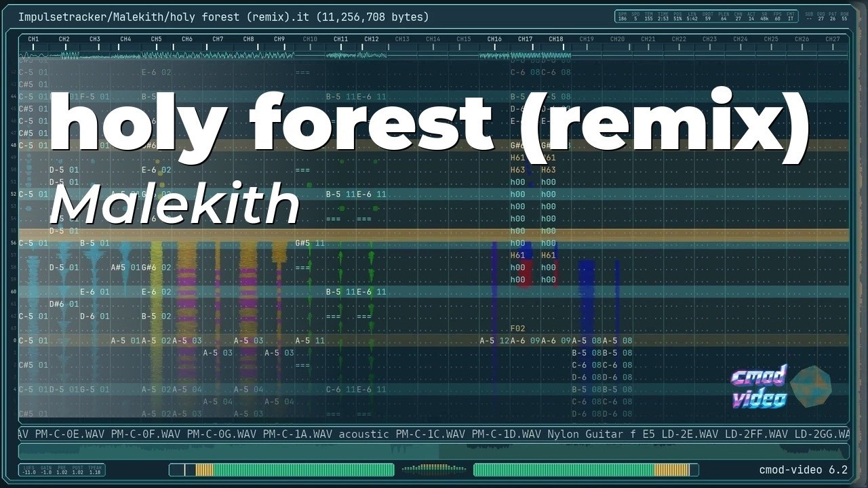Click sample name PM-C-0E.WAV
Screen dimensions: 868x488
70,434
